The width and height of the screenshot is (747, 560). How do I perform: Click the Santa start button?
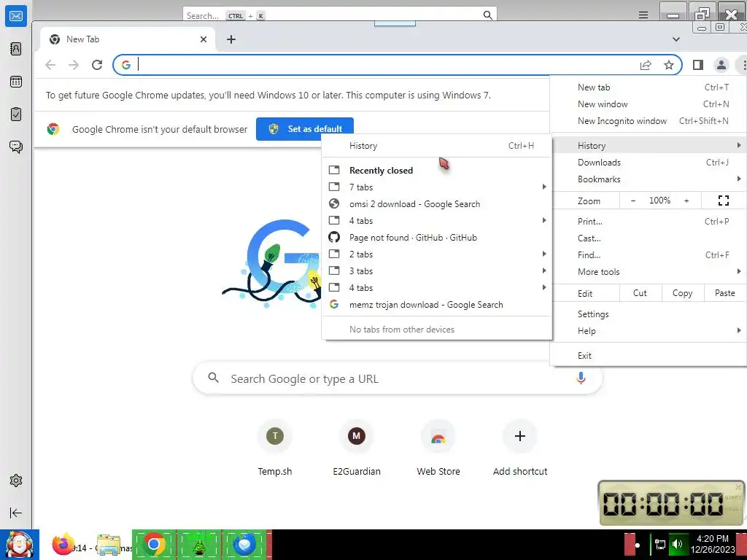(x=19, y=544)
